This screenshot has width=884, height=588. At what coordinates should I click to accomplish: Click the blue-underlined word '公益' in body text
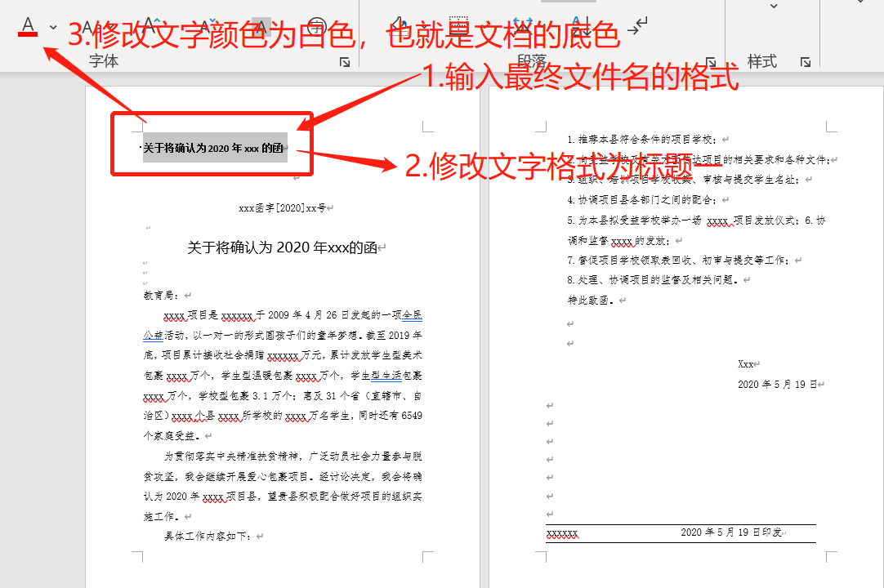pyautogui.click(x=154, y=336)
